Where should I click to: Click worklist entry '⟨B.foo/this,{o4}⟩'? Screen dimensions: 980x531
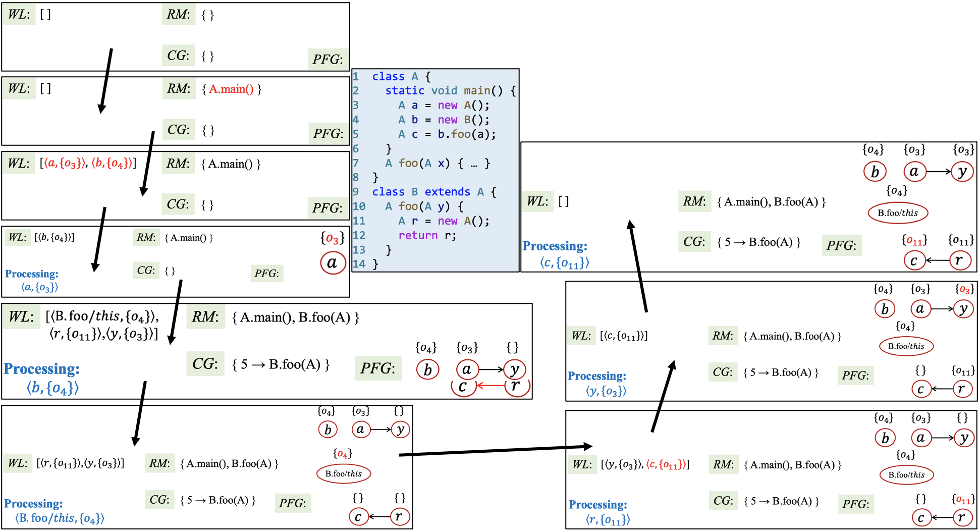tap(102, 316)
